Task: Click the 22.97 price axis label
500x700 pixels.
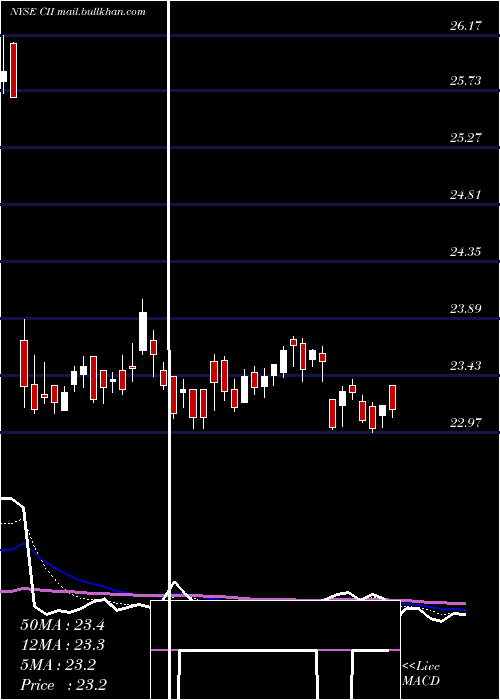Action: pos(466,423)
